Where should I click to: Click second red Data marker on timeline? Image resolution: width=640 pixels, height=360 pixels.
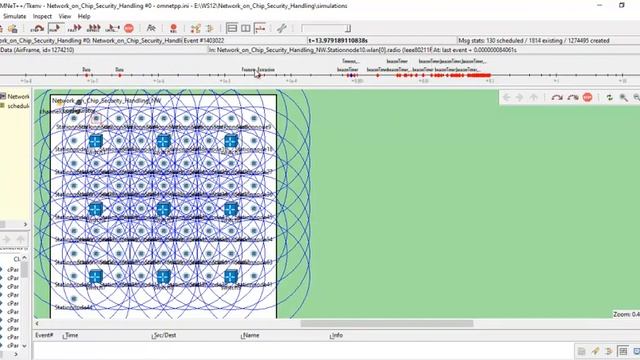coord(120,75)
